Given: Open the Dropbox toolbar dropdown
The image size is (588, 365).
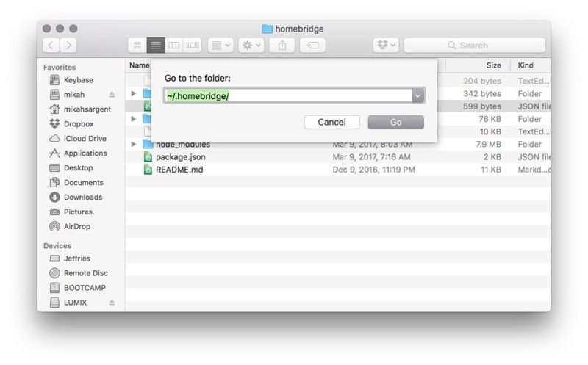Looking at the screenshot, I should [386, 46].
